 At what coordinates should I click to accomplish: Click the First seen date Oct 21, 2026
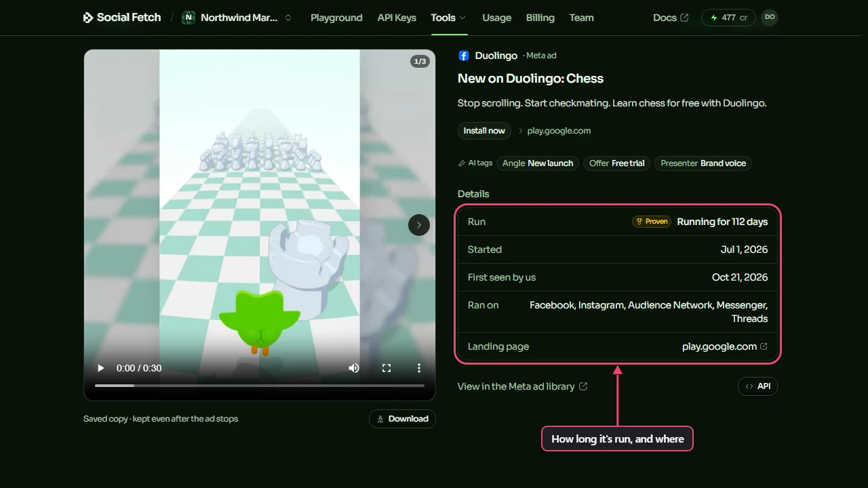point(740,277)
